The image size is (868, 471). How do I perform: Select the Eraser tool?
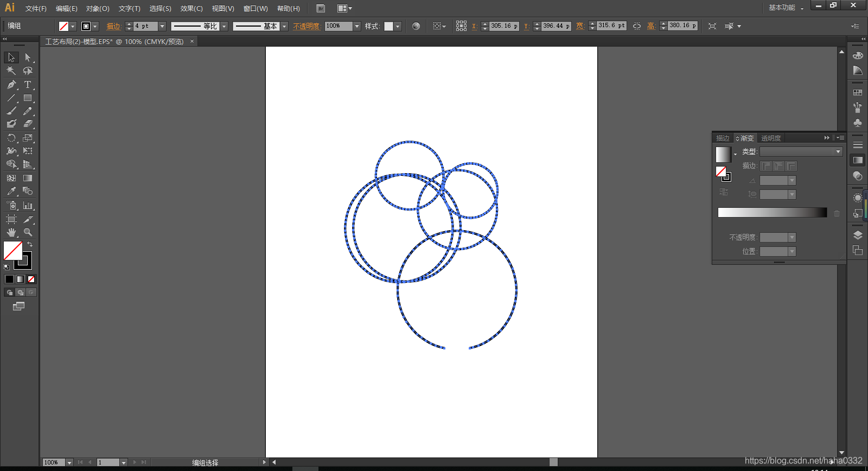pos(28,124)
